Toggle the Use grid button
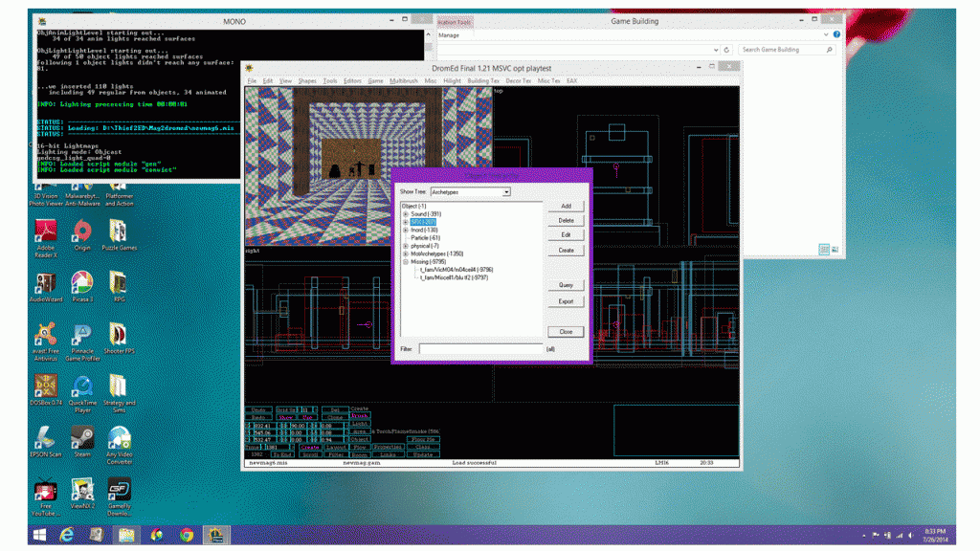This screenshot has height=551, width=980. point(307,417)
